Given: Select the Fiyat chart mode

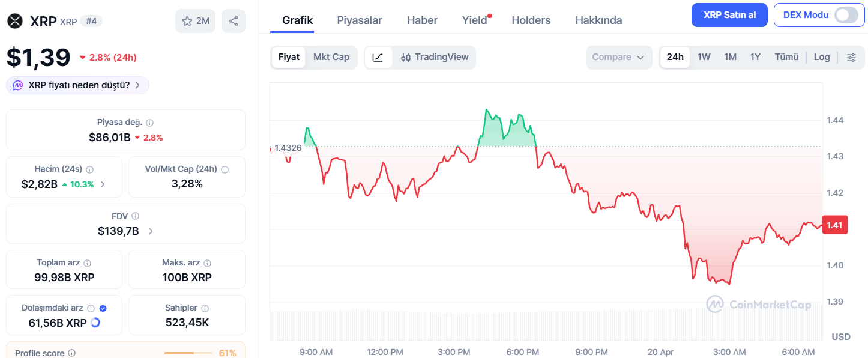Looking at the screenshot, I should point(289,58).
